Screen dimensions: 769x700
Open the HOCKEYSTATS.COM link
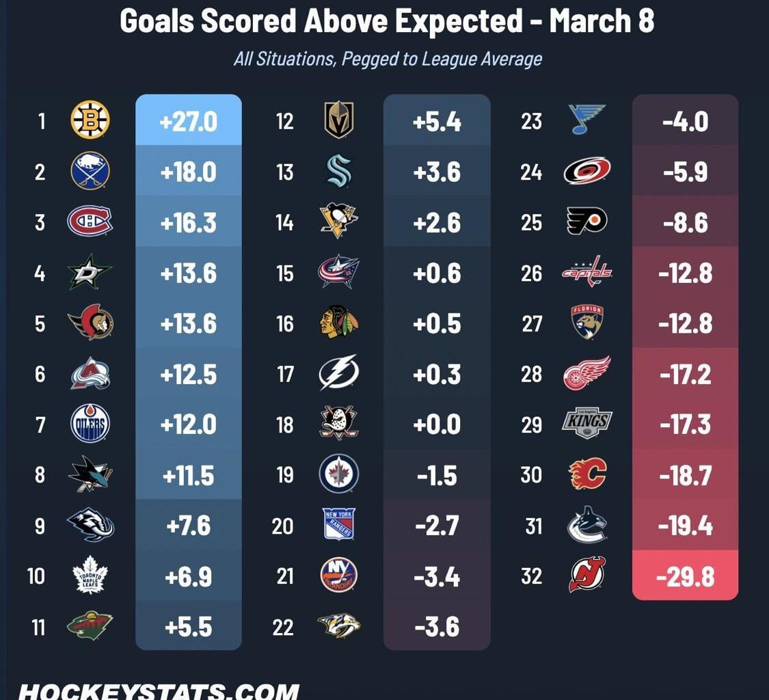pyautogui.click(x=159, y=690)
